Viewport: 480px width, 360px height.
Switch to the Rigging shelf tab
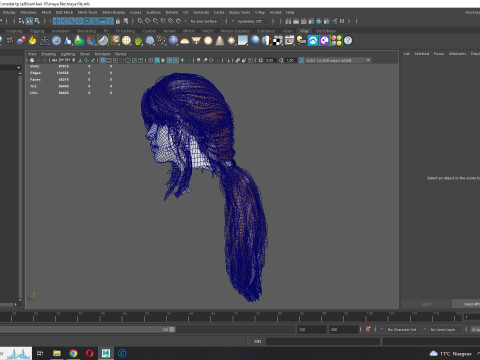coord(37,31)
